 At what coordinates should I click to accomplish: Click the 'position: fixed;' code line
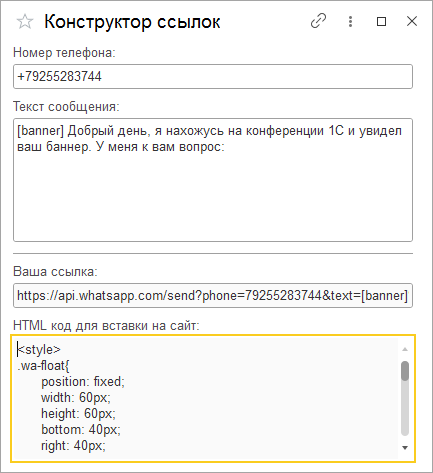click(83, 381)
